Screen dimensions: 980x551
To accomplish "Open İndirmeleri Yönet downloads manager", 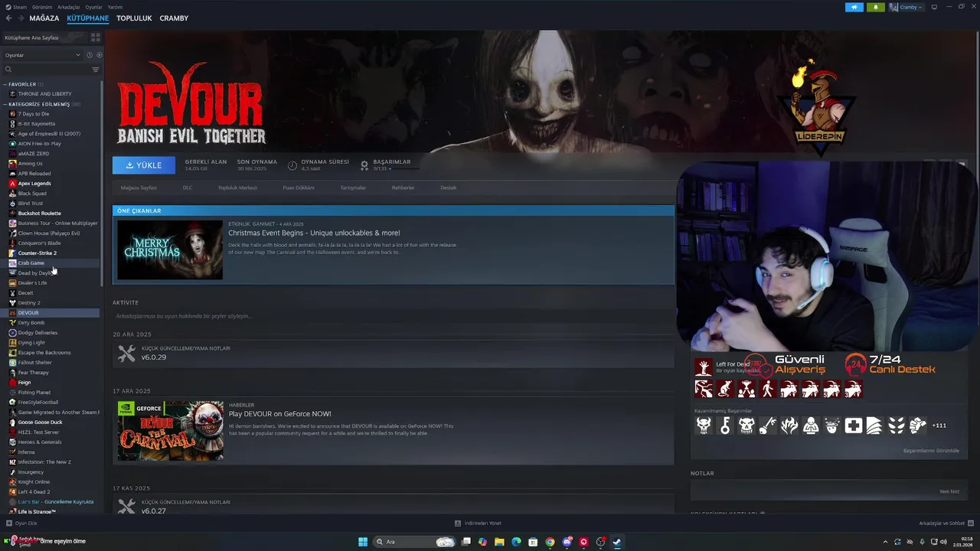I will tap(479, 523).
